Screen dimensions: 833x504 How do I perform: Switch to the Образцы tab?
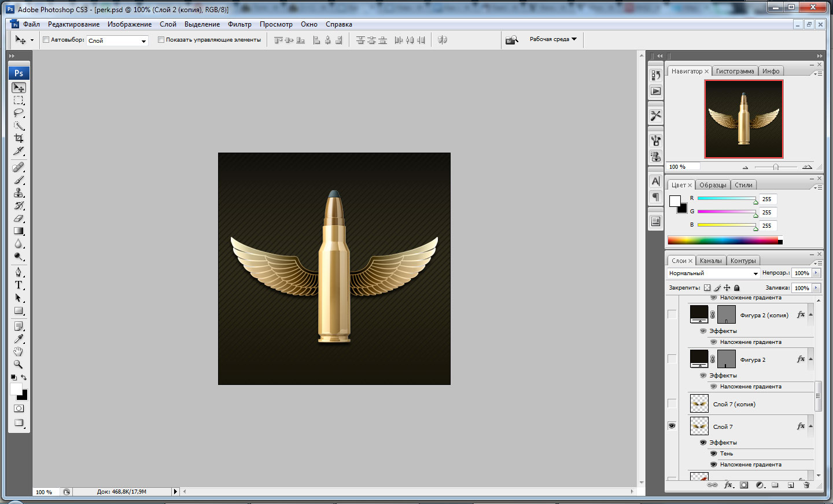pos(713,185)
